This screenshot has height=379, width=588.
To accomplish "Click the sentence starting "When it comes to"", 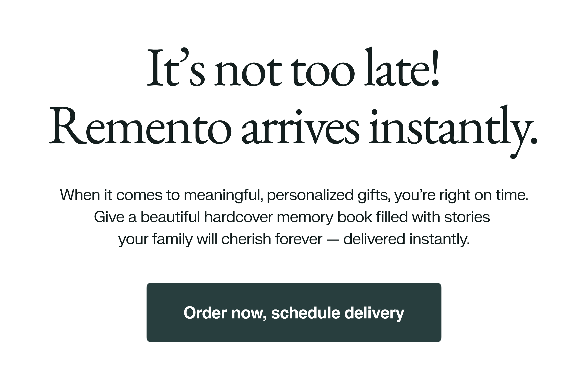I will click(x=294, y=195).
